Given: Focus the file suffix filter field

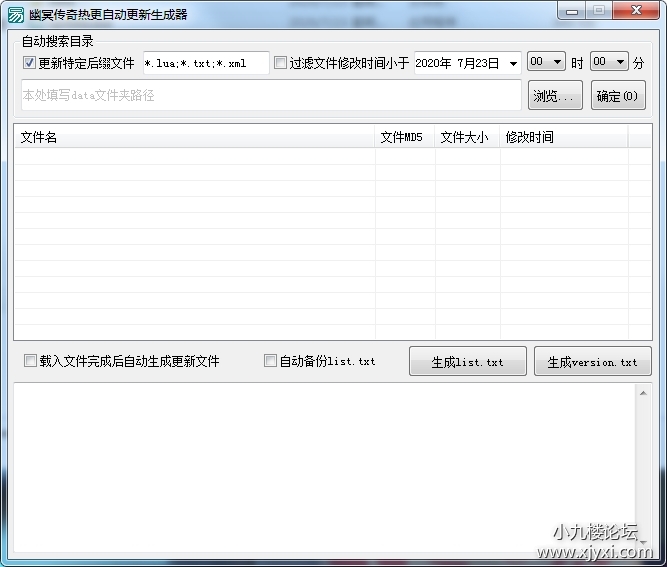Looking at the screenshot, I should click(x=205, y=63).
